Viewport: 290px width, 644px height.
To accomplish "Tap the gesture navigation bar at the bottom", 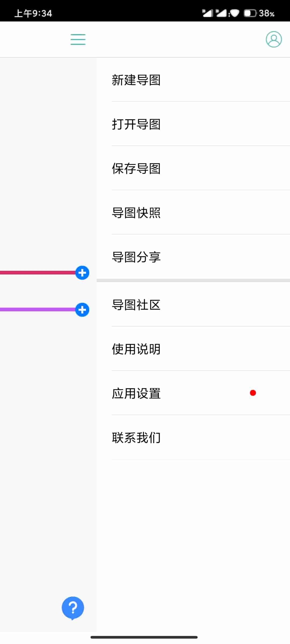I will [x=145, y=638].
